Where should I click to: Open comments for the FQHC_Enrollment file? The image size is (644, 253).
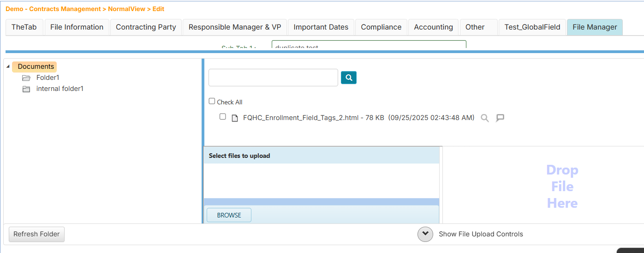coord(500,118)
